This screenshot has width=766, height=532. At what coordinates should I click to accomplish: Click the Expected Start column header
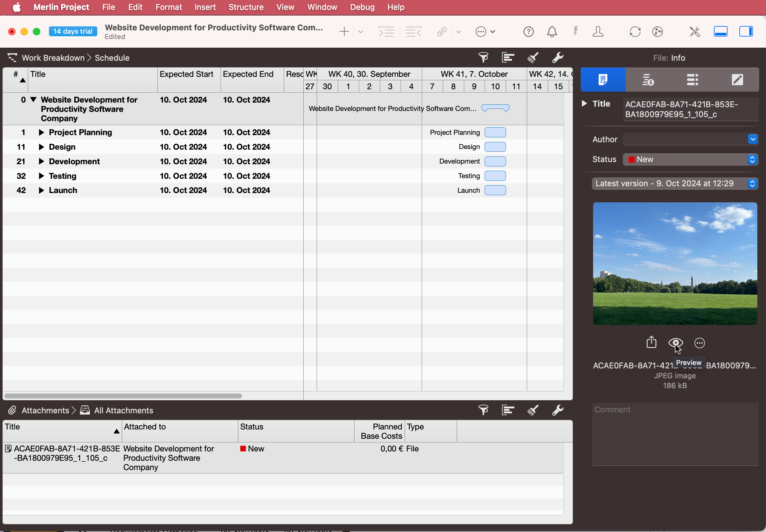click(189, 80)
